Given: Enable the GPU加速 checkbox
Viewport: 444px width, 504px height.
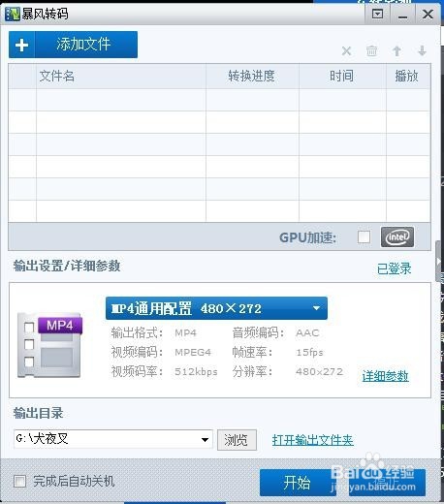Looking at the screenshot, I should coord(364,237).
